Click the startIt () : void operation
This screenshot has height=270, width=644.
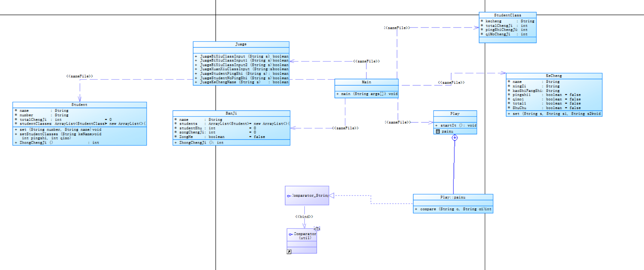[455, 125]
